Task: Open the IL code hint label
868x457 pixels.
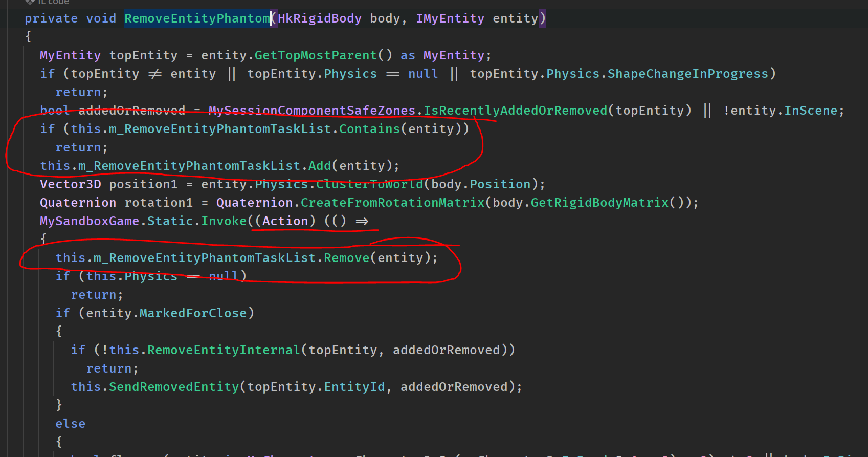Action: [53, 2]
